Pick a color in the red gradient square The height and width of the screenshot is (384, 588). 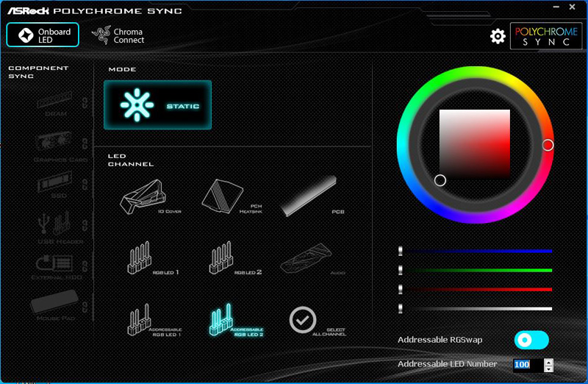pos(475,144)
